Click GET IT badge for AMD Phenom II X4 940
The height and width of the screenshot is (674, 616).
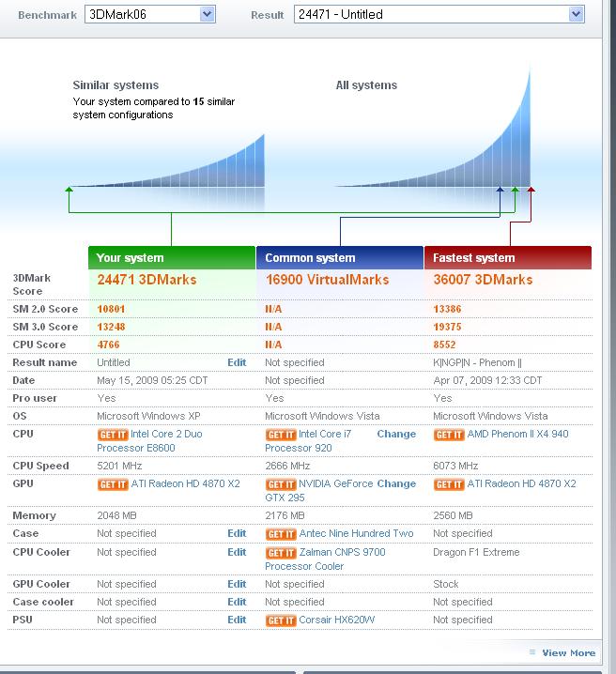coord(449,435)
